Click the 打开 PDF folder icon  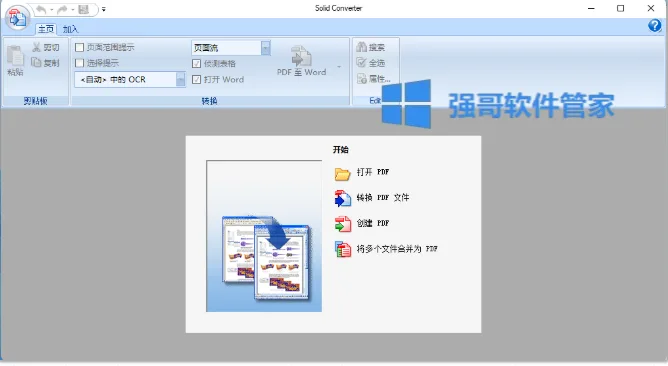click(343, 173)
